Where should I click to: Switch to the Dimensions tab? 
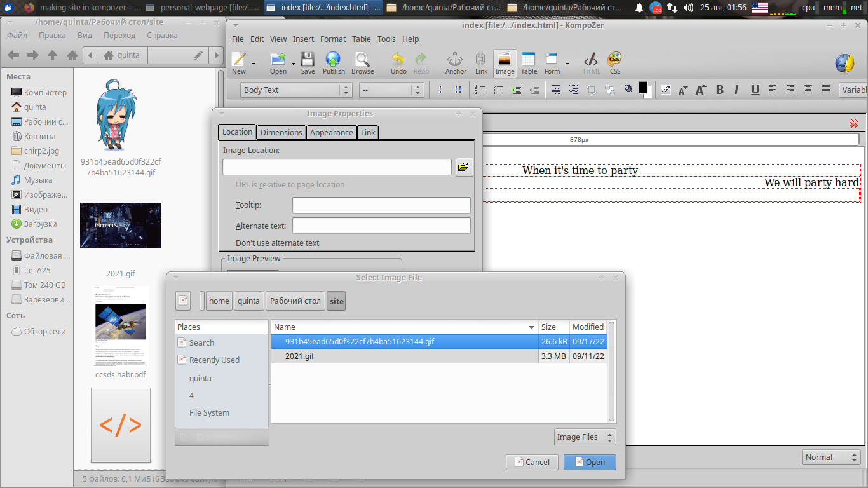point(281,133)
